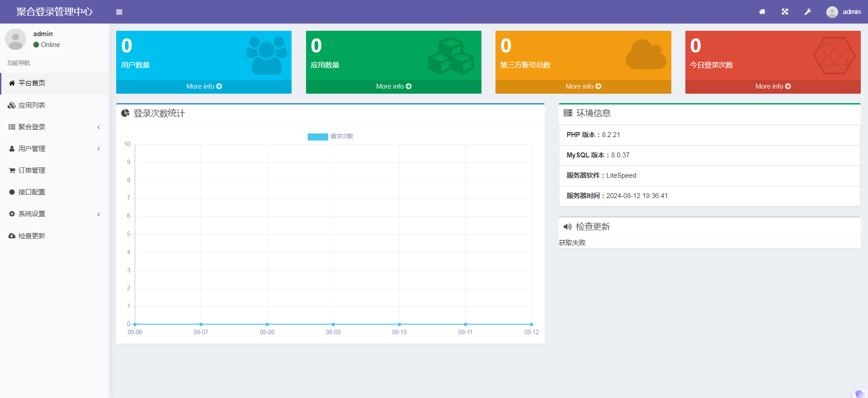Screen dimensions: 868x398
Task: Click More info on 用户数量 card
Action: tap(204, 86)
